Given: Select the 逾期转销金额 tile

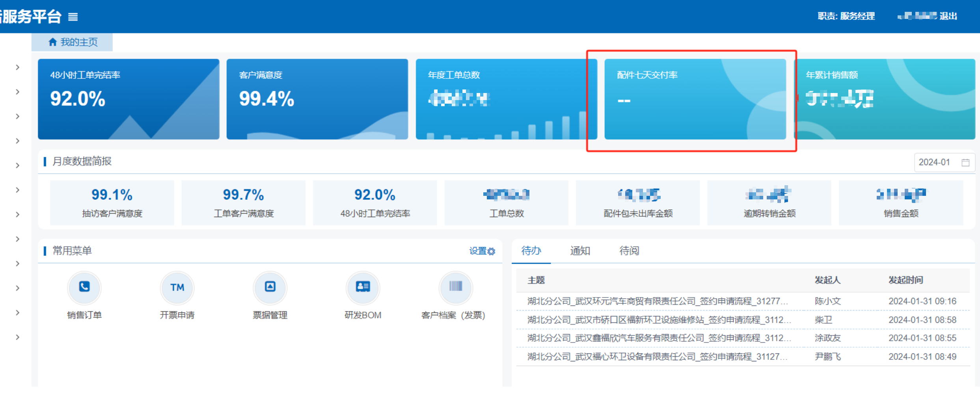Looking at the screenshot, I should pyautogui.click(x=769, y=203).
